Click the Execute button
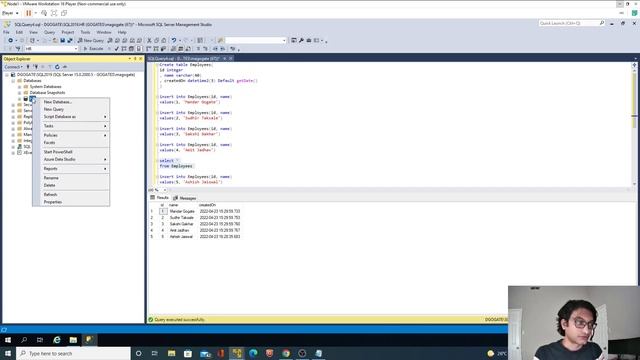The width and height of the screenshot is (640, 360). click(93, 49)
